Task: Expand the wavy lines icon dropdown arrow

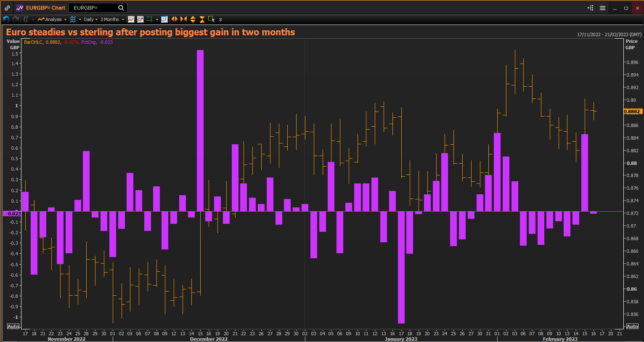Action: pos(80,19)
